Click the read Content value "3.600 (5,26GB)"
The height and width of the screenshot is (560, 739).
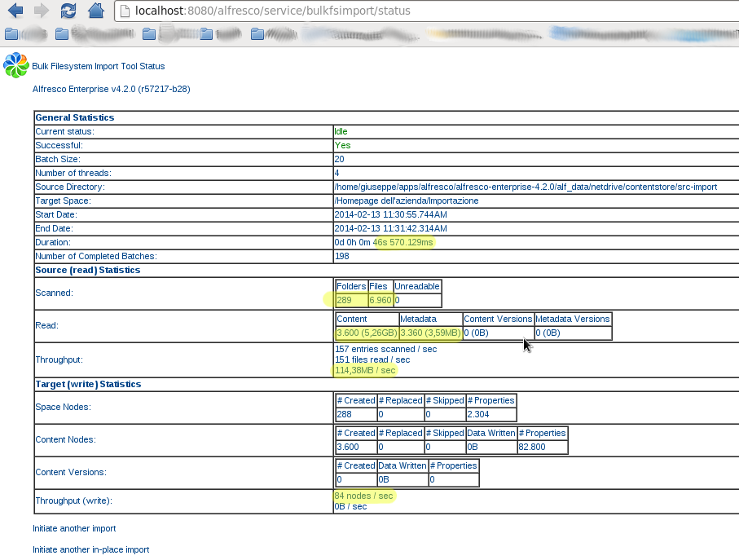click(367, 333)
